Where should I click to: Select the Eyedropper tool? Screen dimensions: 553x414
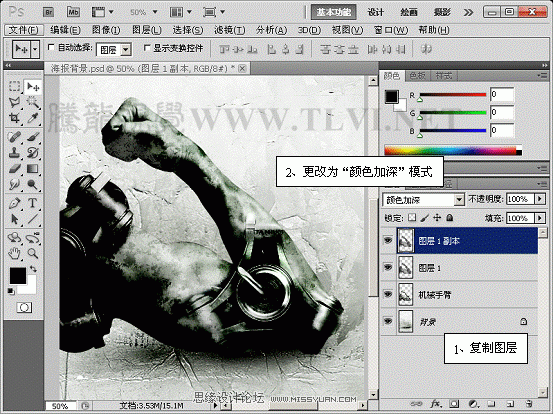(33, 118)
